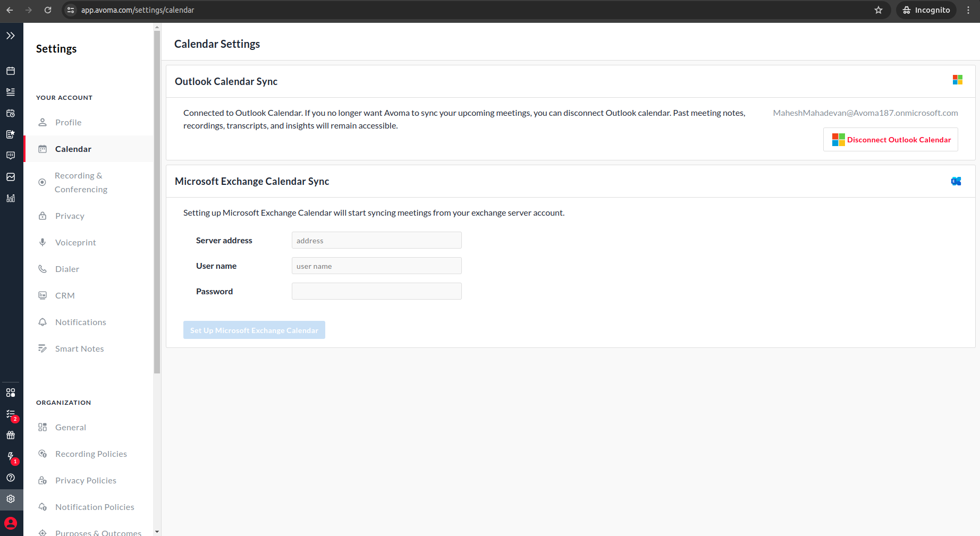Open the tasks list icon showing badge 2
The image size is (980, 536).
(x=11, y=414)
